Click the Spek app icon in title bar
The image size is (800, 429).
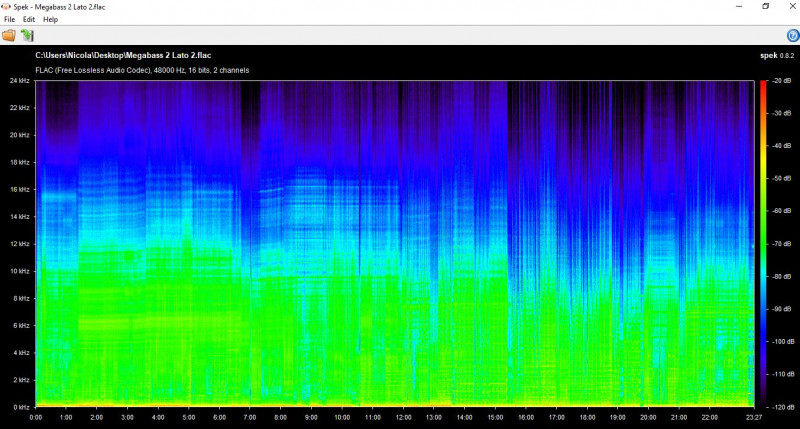7,6
